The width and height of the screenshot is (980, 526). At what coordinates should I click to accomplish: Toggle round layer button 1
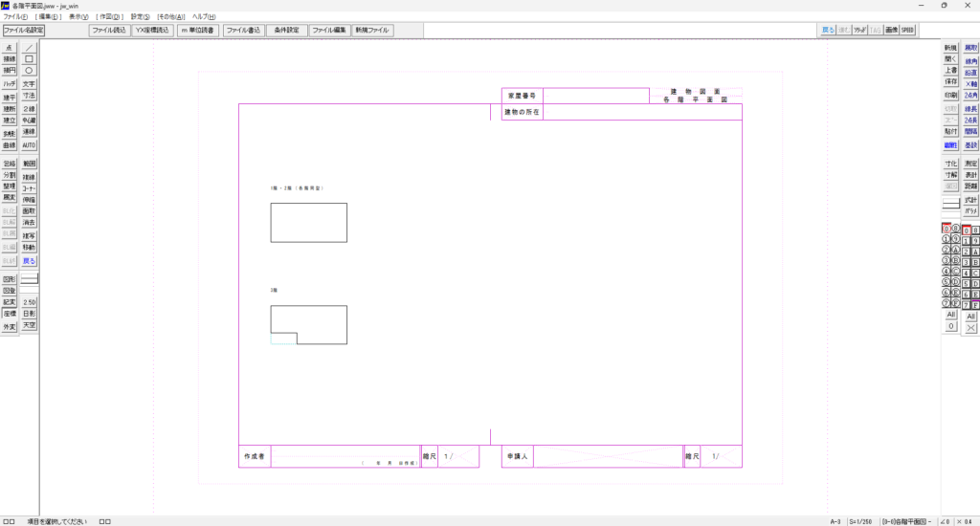tap(947, 239)
